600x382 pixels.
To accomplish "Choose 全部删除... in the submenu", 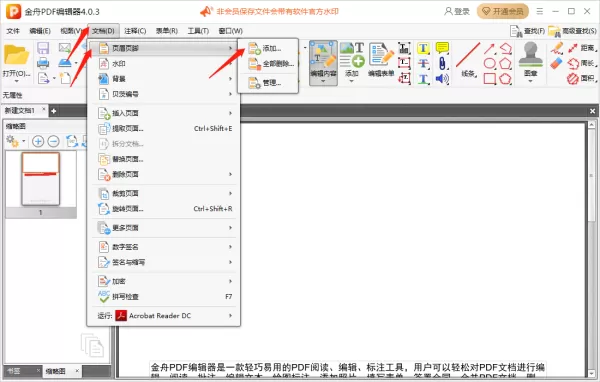I will pyautogui.click(x=267, y=64).
